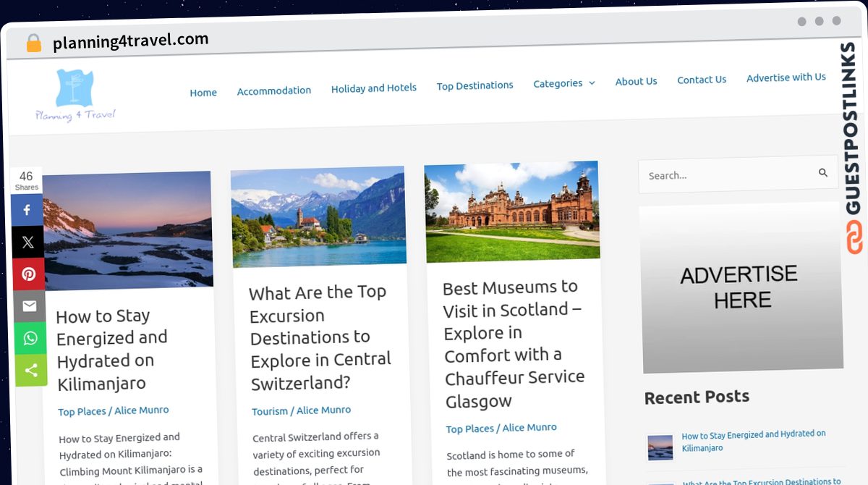868x485 pixels.
Task: Click the Planning 4 Travel logo
Action: 76,95
